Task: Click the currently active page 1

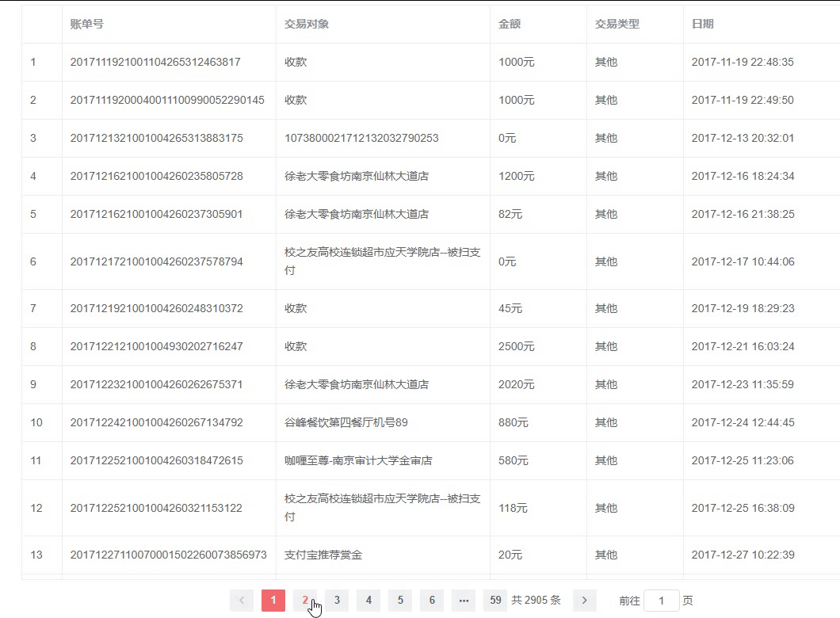Action: tap(273, 601)
